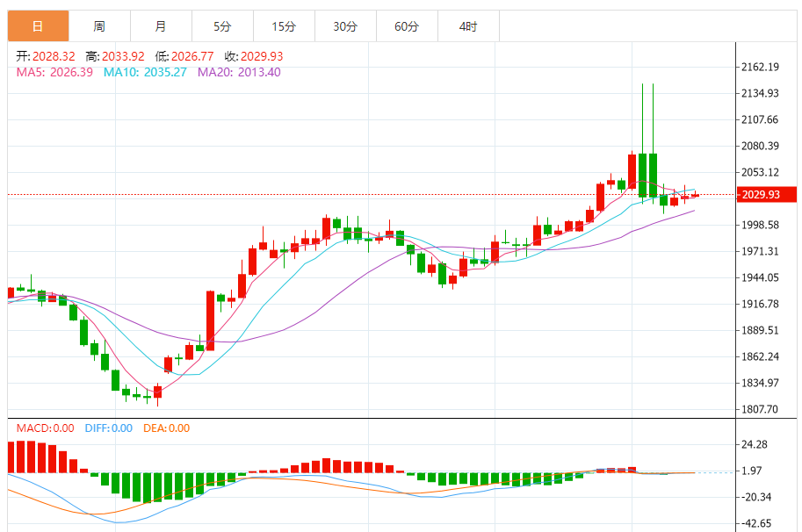Screen dimensions: 802x532
Task: Click the 开: 2028.32 open price value
Action: coord(46,56)
